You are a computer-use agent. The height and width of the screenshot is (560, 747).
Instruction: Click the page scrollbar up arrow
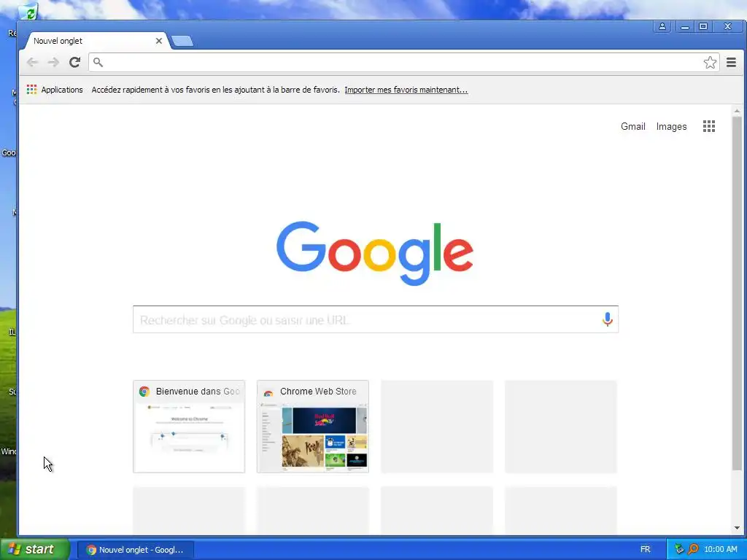[737, 111]
